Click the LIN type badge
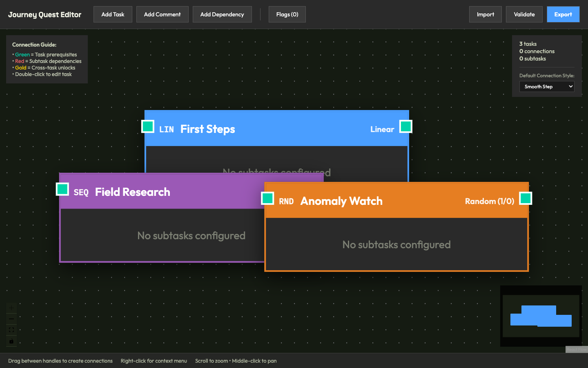The width and height of the screenshot is (588, 368). click(x=167, y=130)
